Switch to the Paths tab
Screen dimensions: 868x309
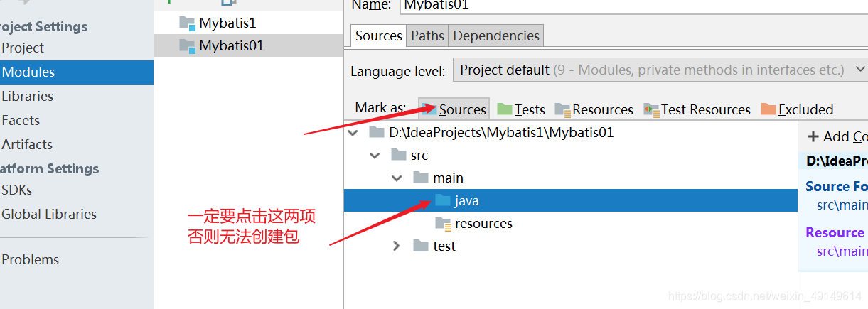pyautogui.click(x=427, y=36)
